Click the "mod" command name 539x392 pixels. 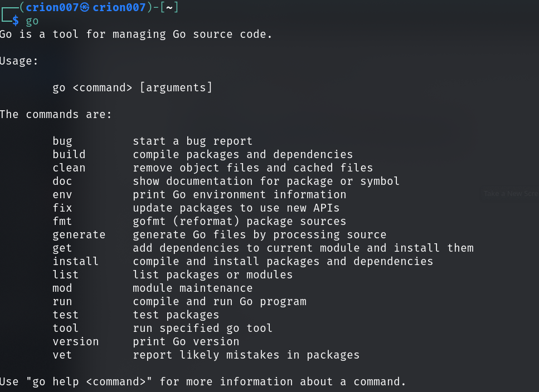(62, 288)
